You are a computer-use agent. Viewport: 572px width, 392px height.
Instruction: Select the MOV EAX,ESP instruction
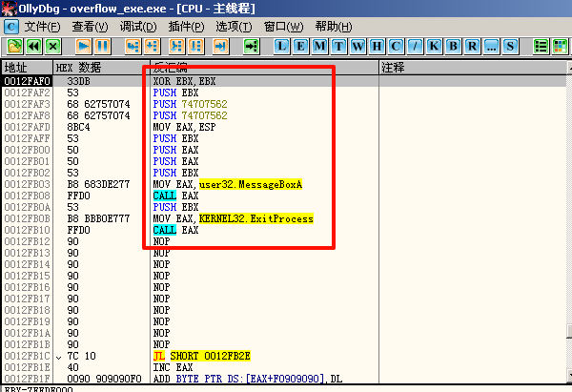[x=184, y=127]
